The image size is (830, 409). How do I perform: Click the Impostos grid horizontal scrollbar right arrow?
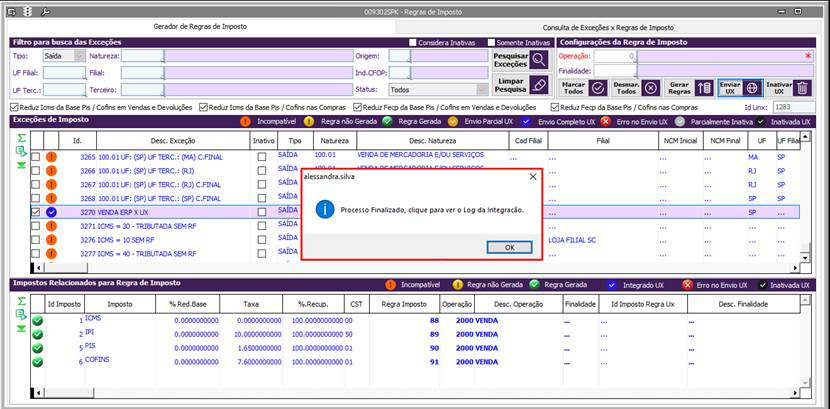point(796,393)
